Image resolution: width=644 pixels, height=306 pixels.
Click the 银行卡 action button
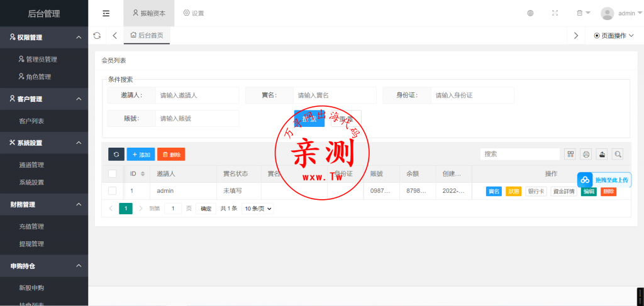click(x=536, y=192)
